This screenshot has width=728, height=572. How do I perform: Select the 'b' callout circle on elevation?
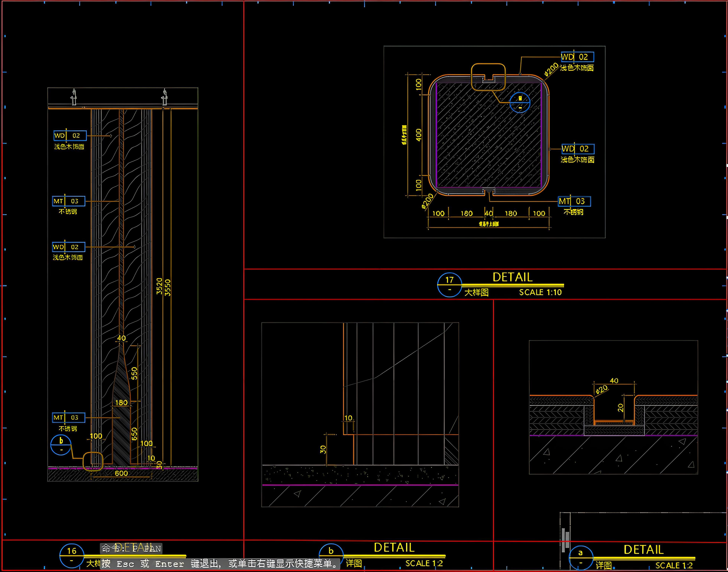[x=61, y=445]
